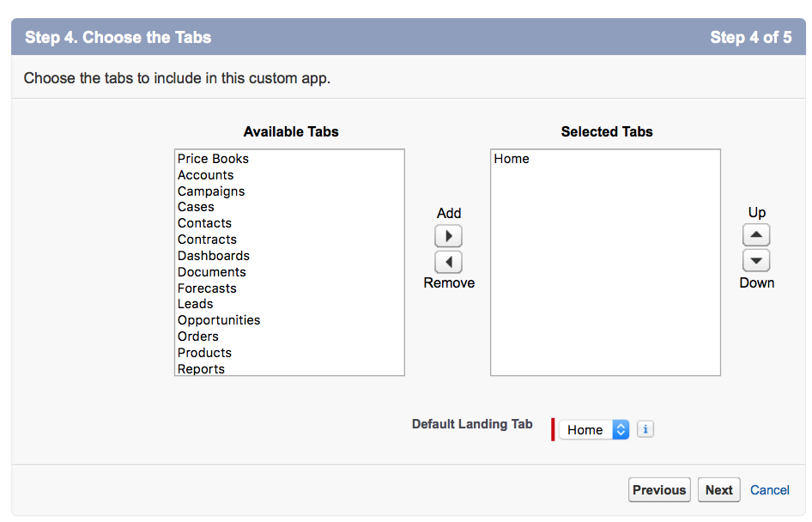
Task: Click the Remove left-arrow button
Action: click(448, 262)
